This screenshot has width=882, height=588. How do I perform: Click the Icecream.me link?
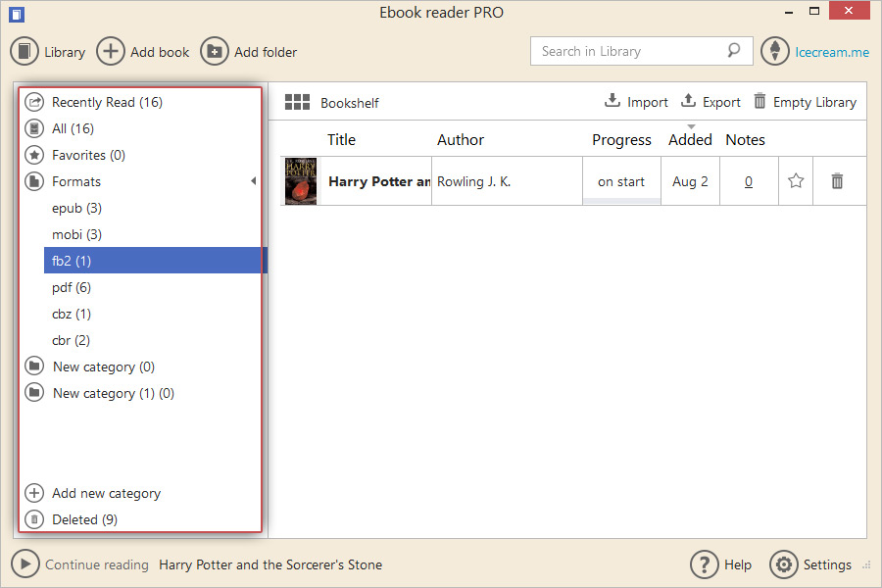[829, 51]
